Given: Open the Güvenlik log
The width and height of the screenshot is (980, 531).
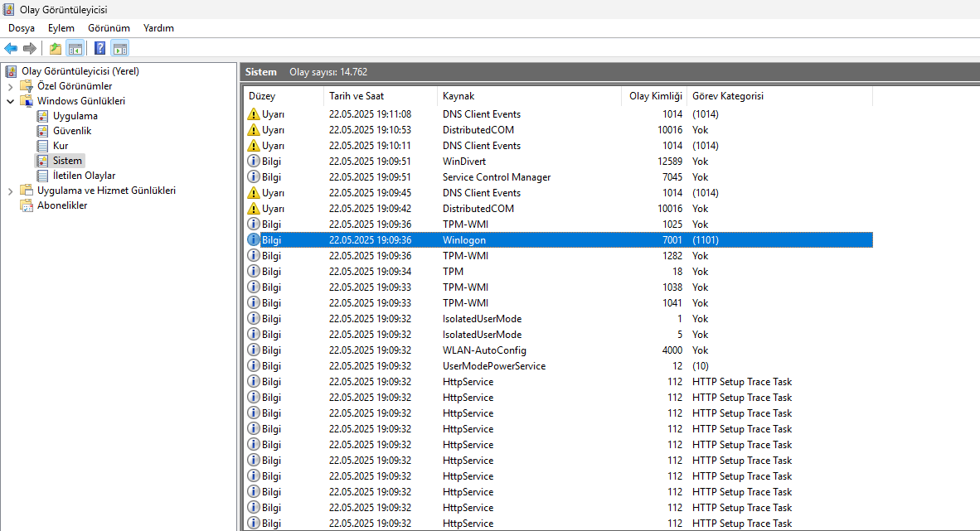Looking at the screenshot, I should (72, 131).
